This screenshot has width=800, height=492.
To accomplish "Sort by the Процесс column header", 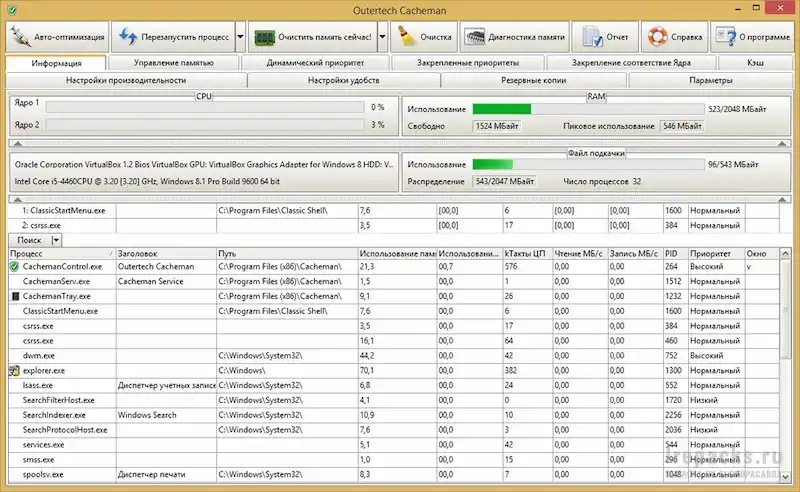I will click(x=62, y=254).
